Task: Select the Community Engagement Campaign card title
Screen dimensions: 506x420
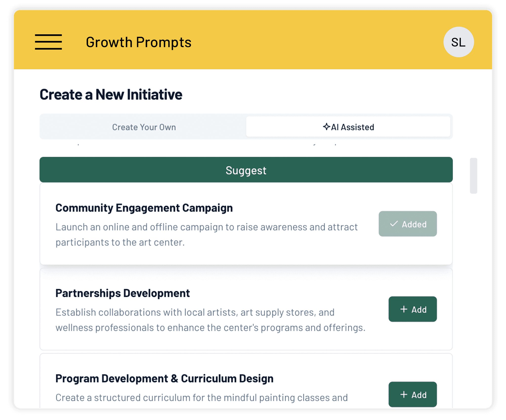Action: point(144,208)
